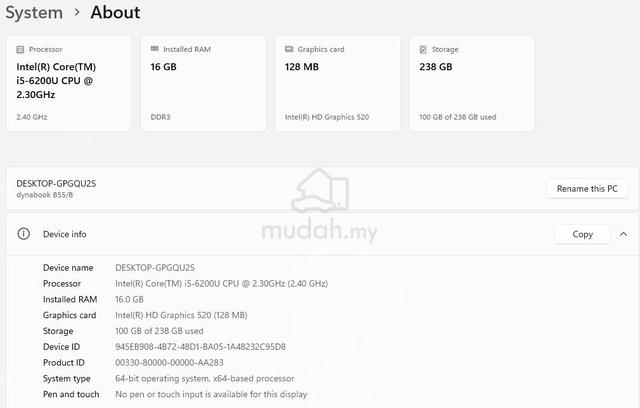Click the Device ID label
640x408 pixels.
61,347
